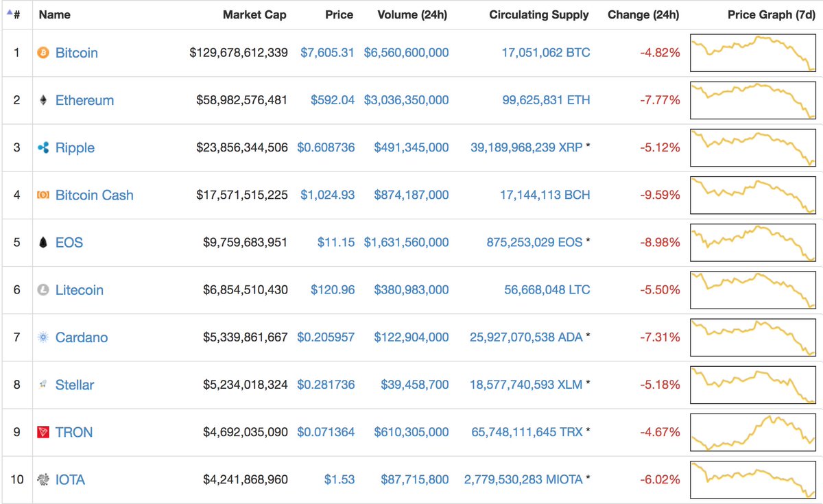This screenshot has height=504, width=823.
Task: Click the Ethereum diamond logo icon
Action: click(43, 100)
